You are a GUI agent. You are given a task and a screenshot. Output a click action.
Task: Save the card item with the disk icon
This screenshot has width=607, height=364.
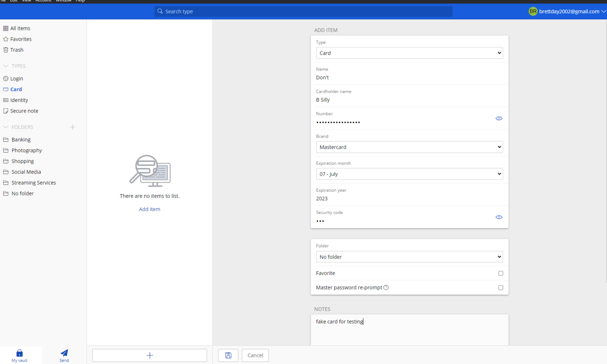click(x=228, y=355)
